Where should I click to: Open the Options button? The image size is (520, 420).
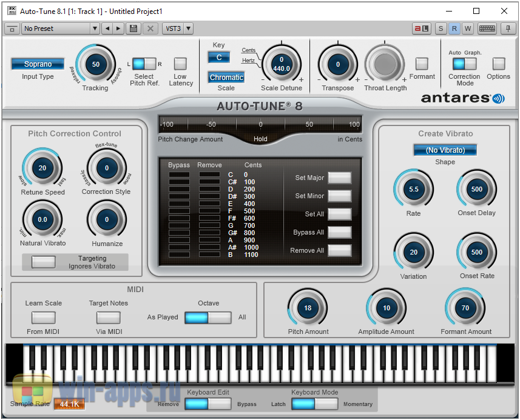pyautogui.click(x=498, y=64)
